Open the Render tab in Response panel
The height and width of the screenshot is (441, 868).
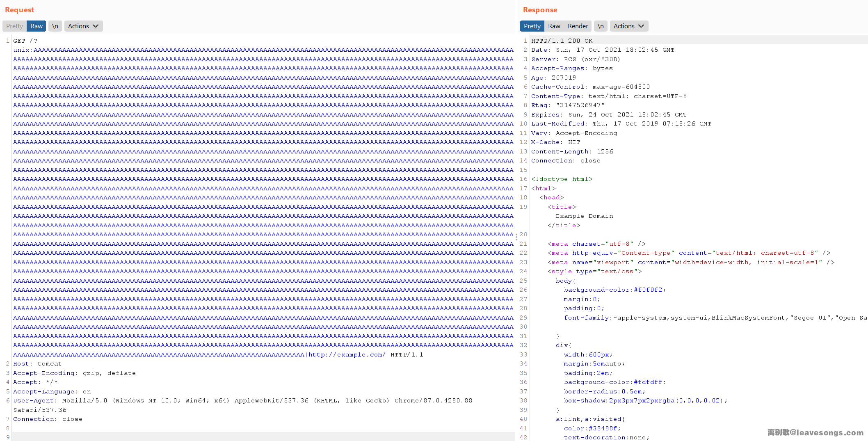(578, 26)
